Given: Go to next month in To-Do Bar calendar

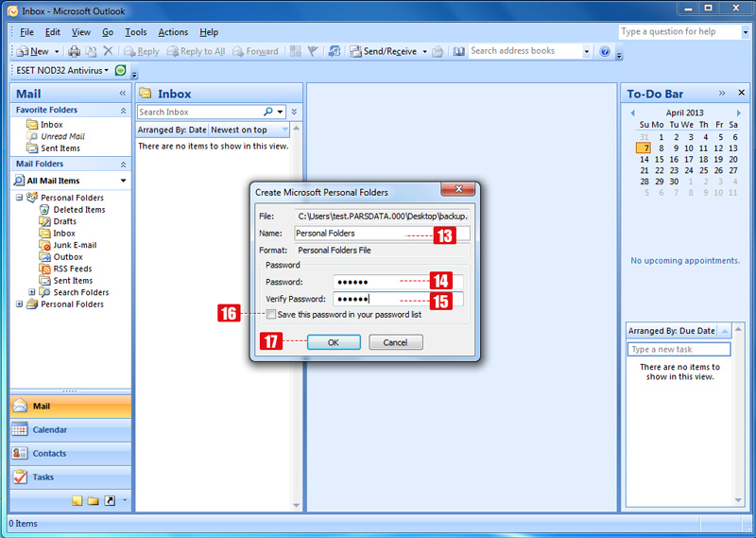Looking at the screenshot, I should pyautogui.click(x=738, y=113).
